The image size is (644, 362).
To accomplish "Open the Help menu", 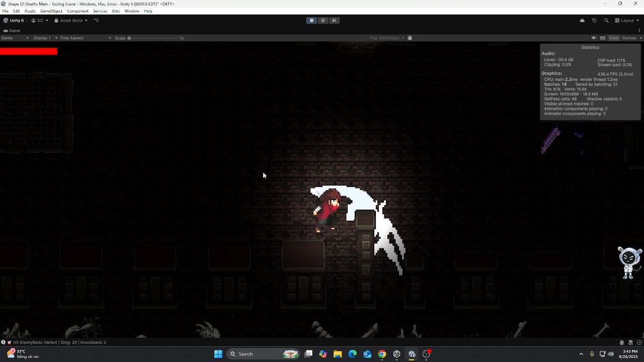I will coord(148,11).
